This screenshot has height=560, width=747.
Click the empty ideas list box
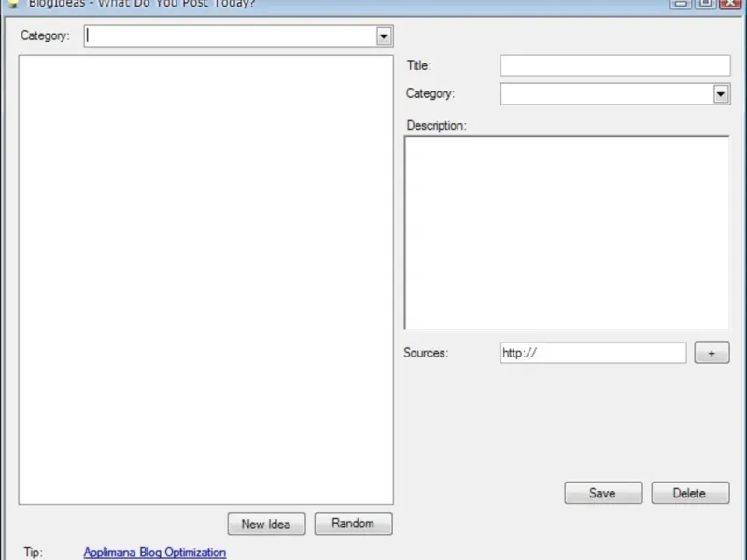205,280
